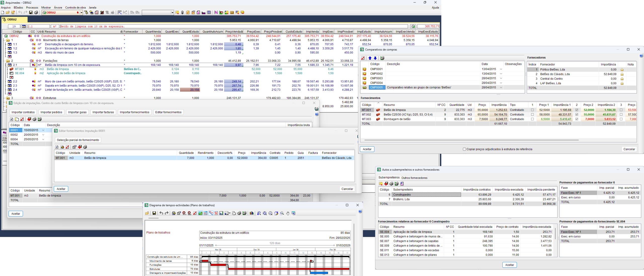Click save icon in Diagrama de tempos toolbar
The image size is (644, 276).
pos(154,213)
